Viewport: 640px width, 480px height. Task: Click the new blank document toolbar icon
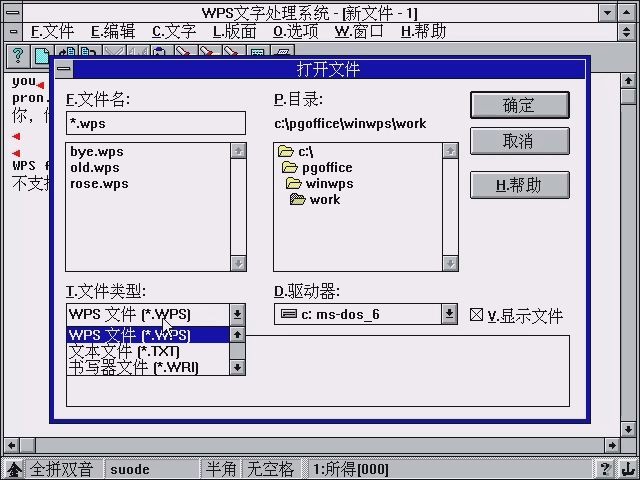(x=41, y=57)
